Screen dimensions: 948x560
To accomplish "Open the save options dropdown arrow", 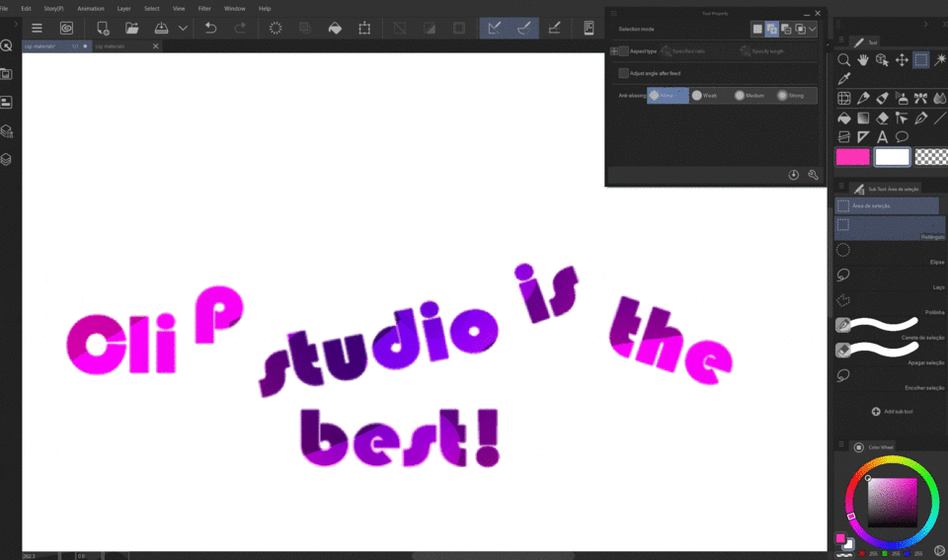I will click(183, 29).
